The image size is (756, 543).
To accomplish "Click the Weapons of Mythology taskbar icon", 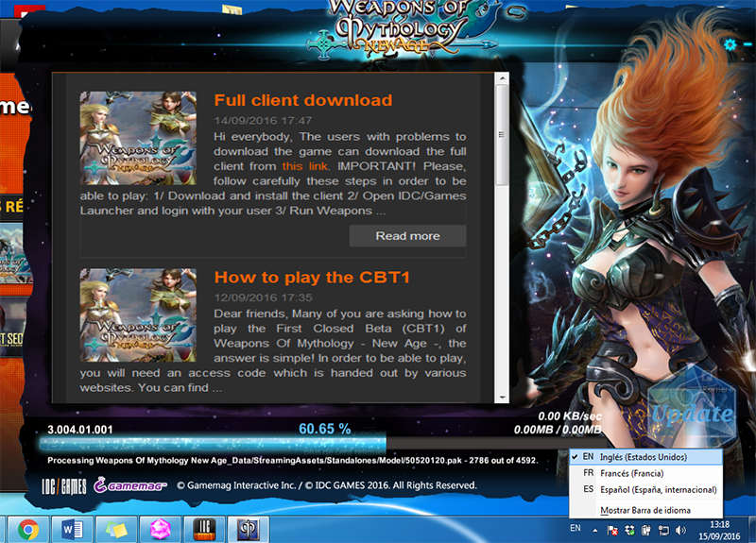I will [249, 529].
